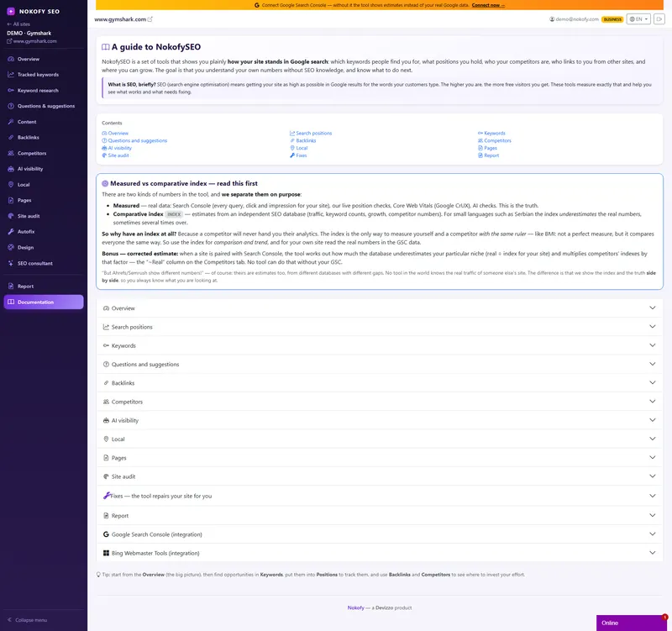Open the external link icon beside www.gymshark.com
This screenshot has width=672, height=631.
tap(150, 19)
